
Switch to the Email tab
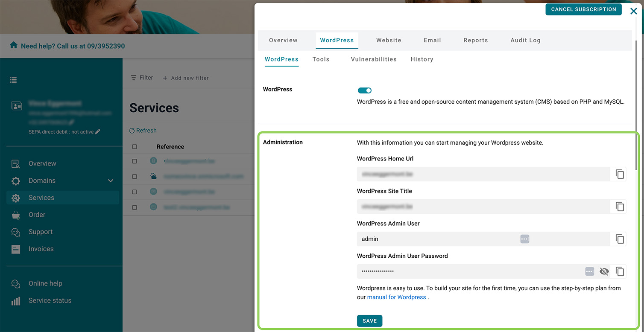click(x=432, y=40)
